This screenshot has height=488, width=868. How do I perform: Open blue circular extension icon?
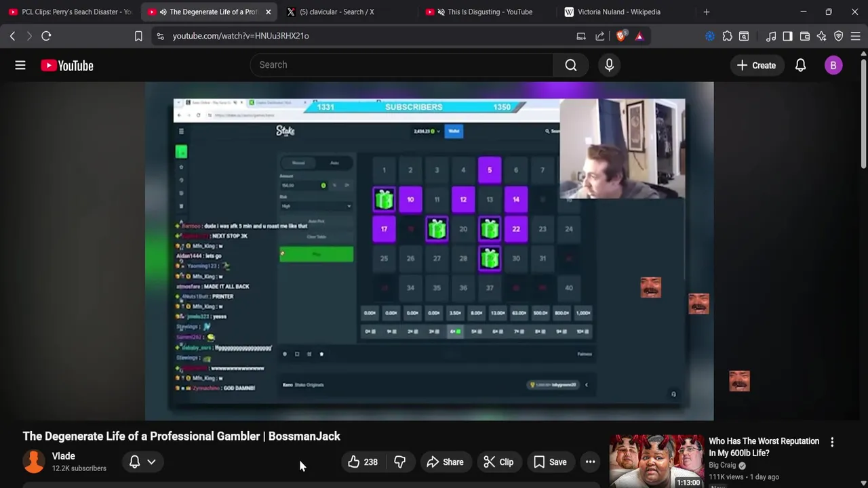(x=710, y=36)
